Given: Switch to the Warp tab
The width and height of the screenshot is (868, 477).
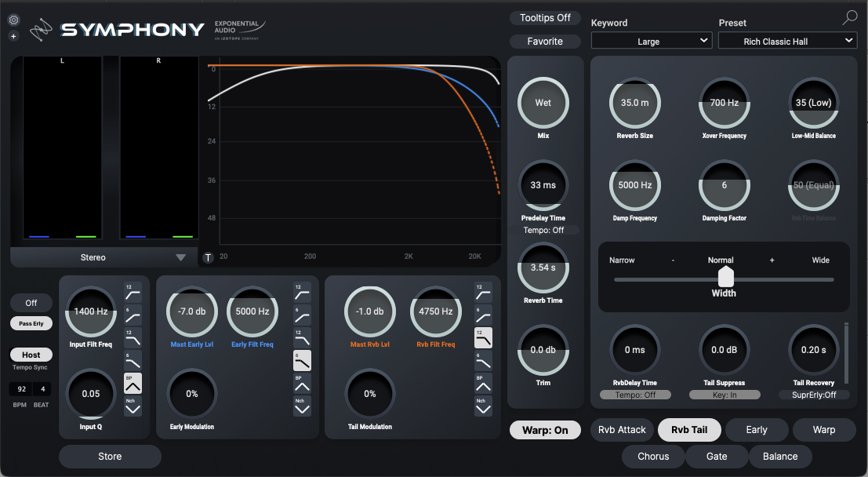Looking at the screenshot, I should [x=824, y=430].
